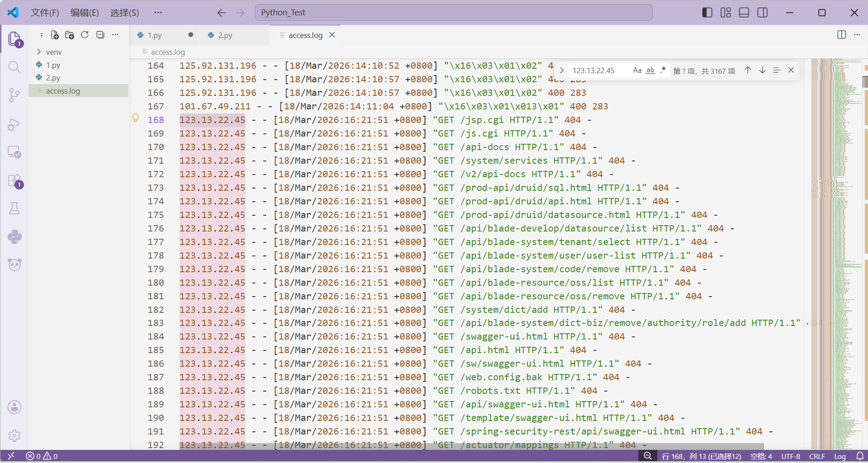This screenshot has height=463, width=868.
Task: Open the panda icon extension view
Action: [x=14, y=265]
